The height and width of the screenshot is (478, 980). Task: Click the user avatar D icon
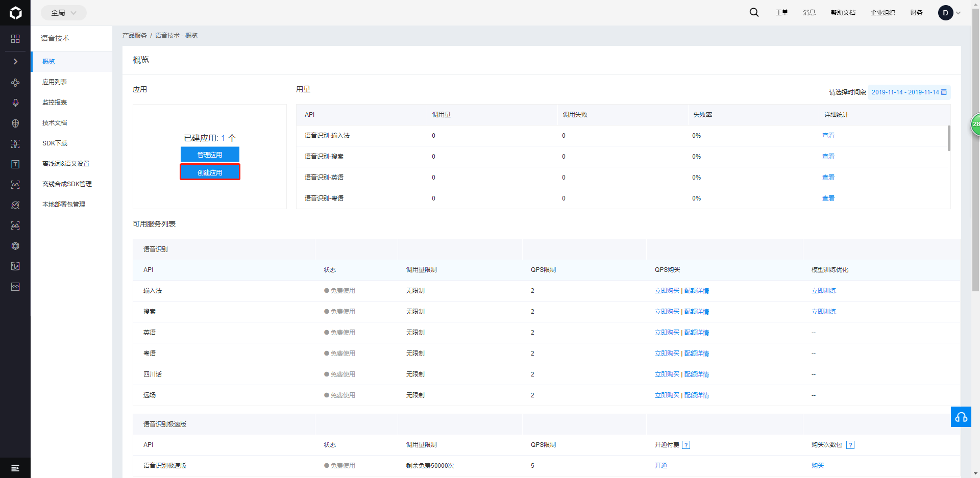pos(945,13)
